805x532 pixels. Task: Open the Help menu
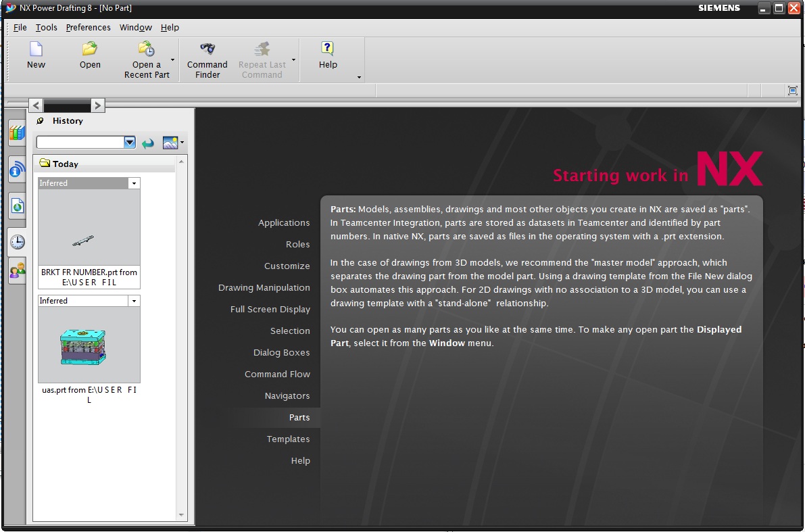170,28
